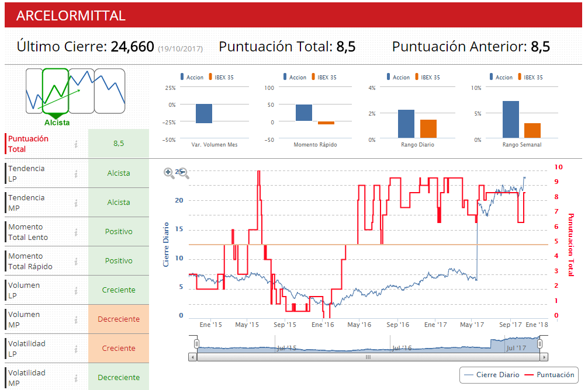Open info icon for Puntuación Total row

coord(76,144)
